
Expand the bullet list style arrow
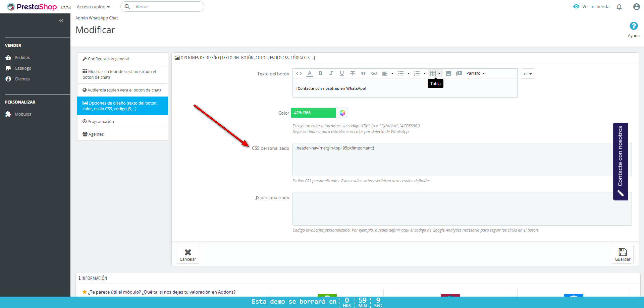[408, 73]
